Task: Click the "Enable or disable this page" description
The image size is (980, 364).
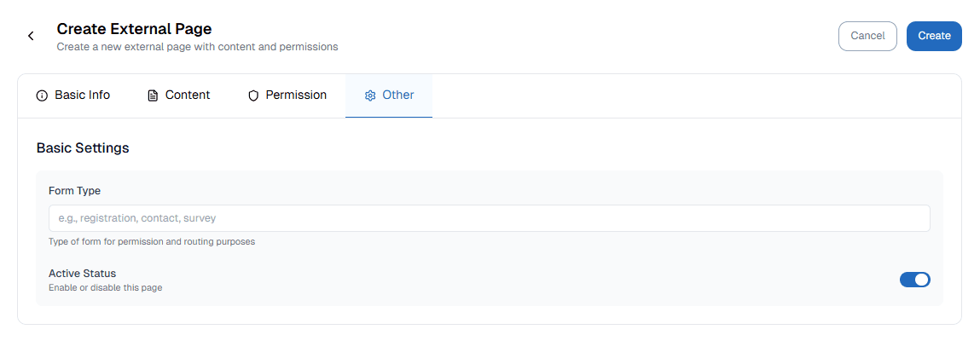Action: point(105,288)
